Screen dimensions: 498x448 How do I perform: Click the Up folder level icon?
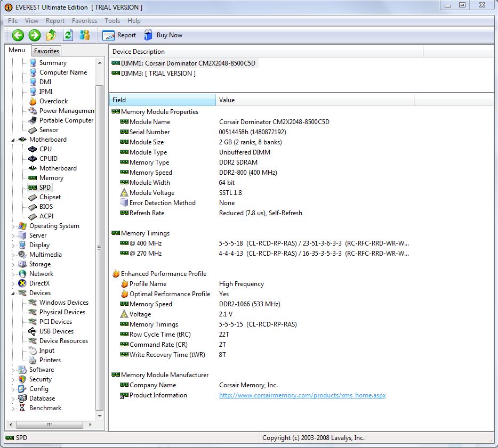pyautogui.click(x=51, y=35)
